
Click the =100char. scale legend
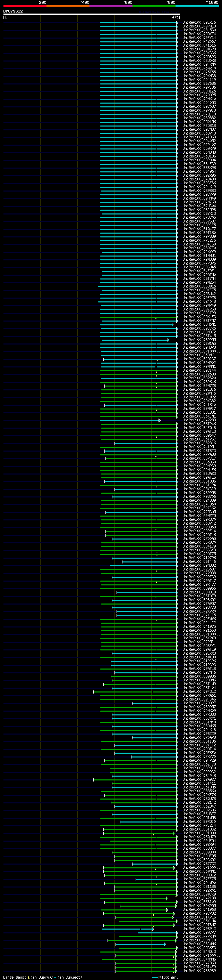pos(165,977)
